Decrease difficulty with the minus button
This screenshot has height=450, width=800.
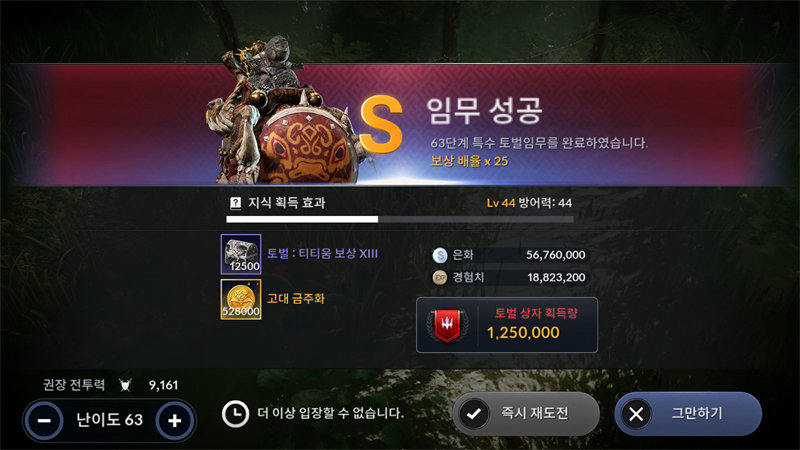click(x=44, y=420)
